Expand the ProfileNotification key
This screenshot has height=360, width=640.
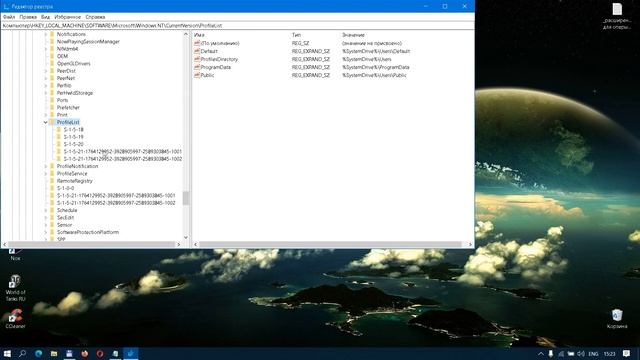click(45, 166)
